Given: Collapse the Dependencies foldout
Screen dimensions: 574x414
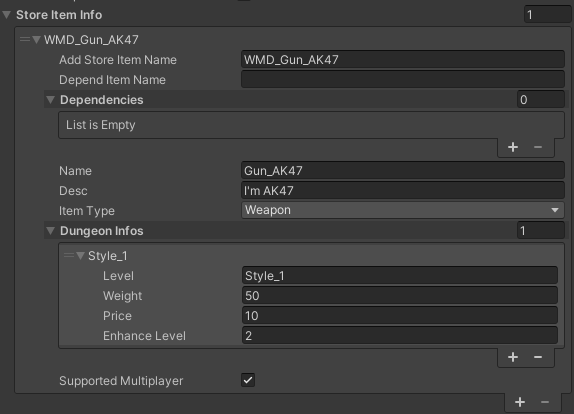Looking at the screenshot, I should pos(51,100).
